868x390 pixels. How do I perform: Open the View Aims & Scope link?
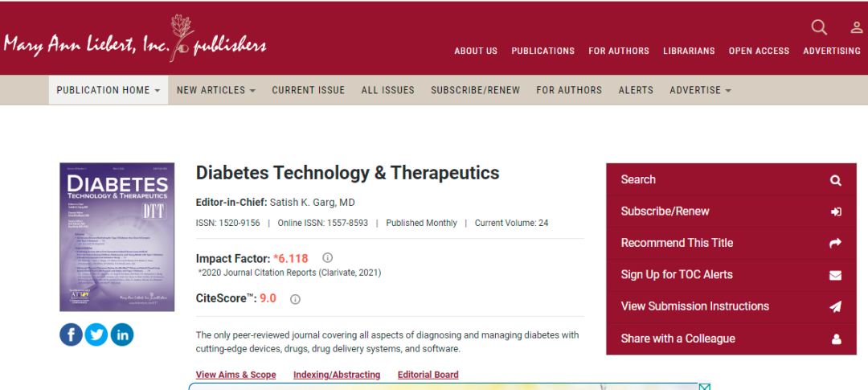[235, 375]
